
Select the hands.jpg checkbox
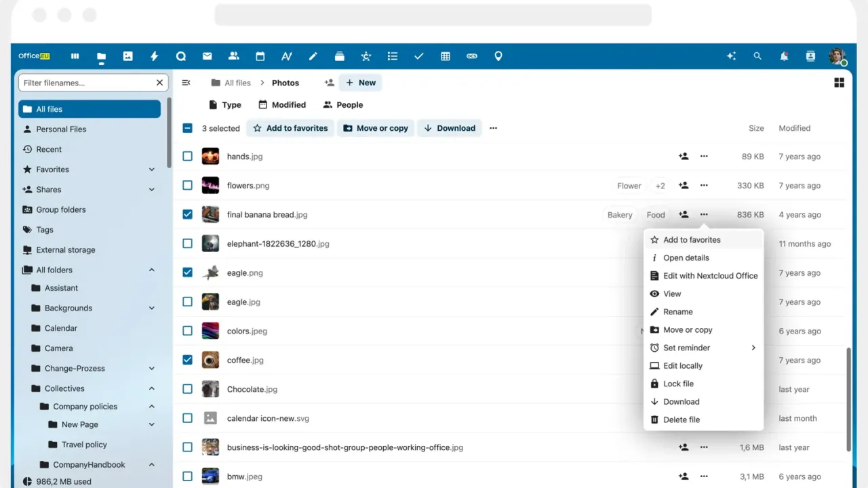point(187,157)
